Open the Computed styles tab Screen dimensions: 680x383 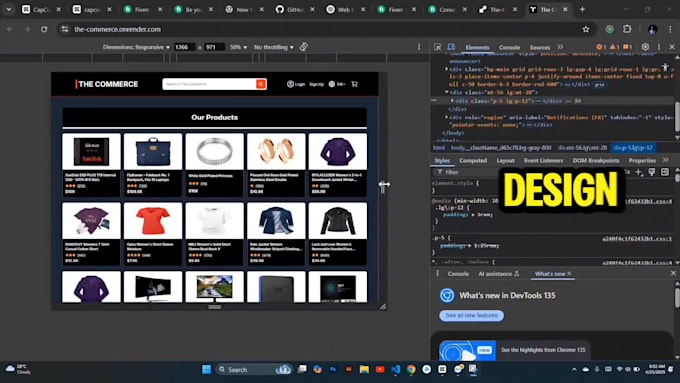[x=473, y=160]
